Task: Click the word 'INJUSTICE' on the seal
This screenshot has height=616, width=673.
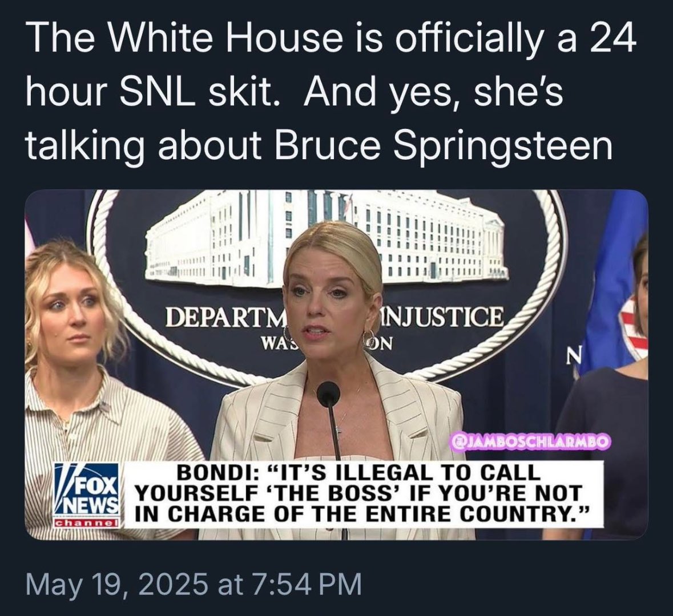Action: 443,318
